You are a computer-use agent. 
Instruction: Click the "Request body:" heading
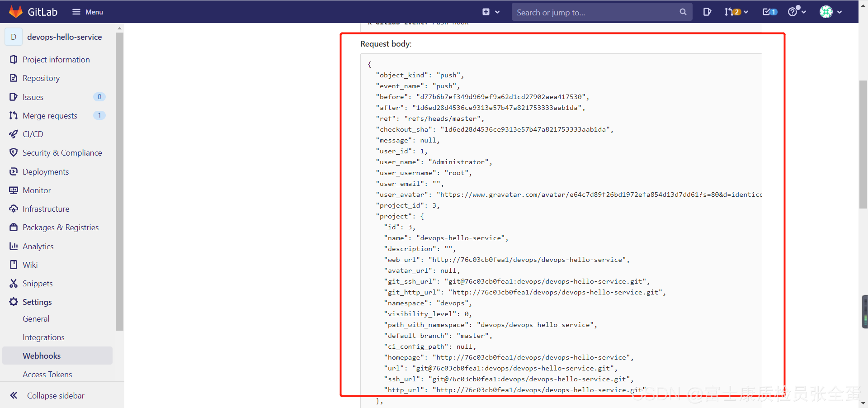click(x=386, y=44)
